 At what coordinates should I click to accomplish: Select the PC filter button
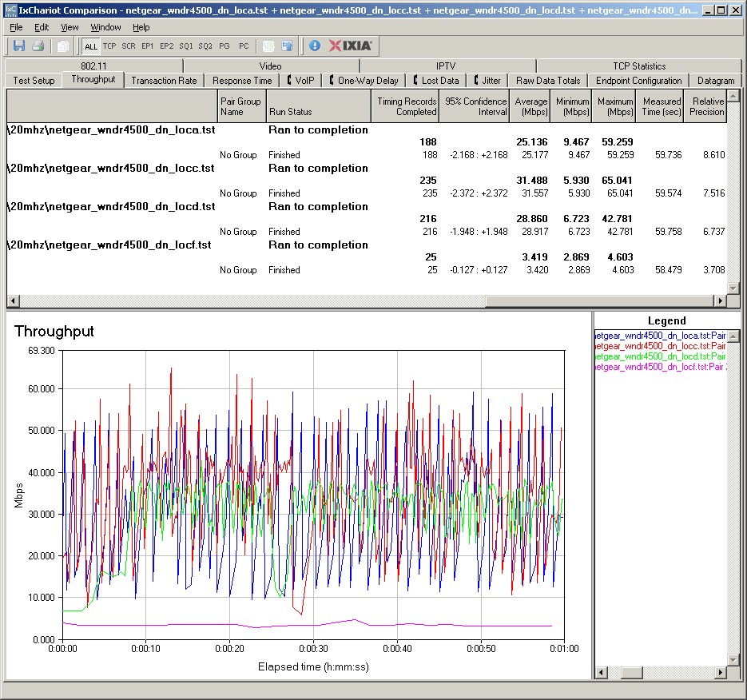(x=244, y=46)
